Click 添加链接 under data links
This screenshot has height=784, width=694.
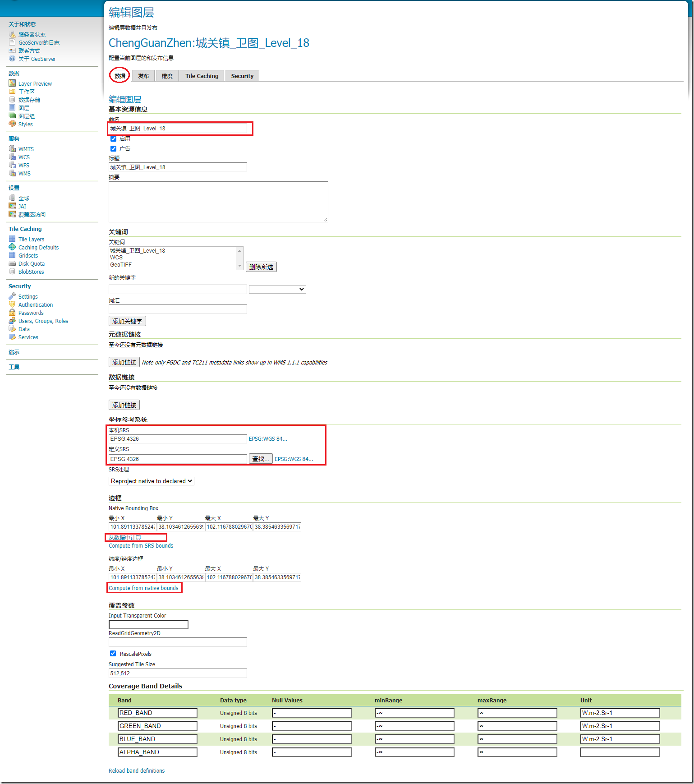(x=124, y=405)
